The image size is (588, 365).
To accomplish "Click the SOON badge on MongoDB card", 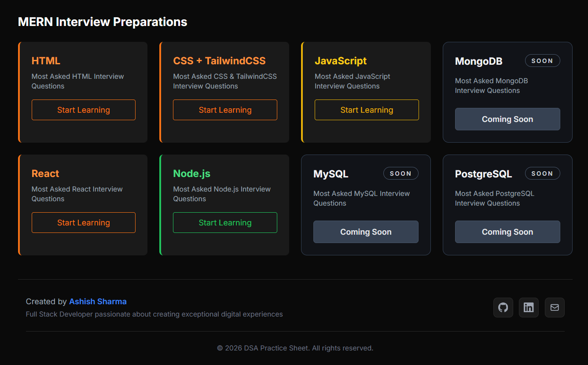I will point(542,61).
